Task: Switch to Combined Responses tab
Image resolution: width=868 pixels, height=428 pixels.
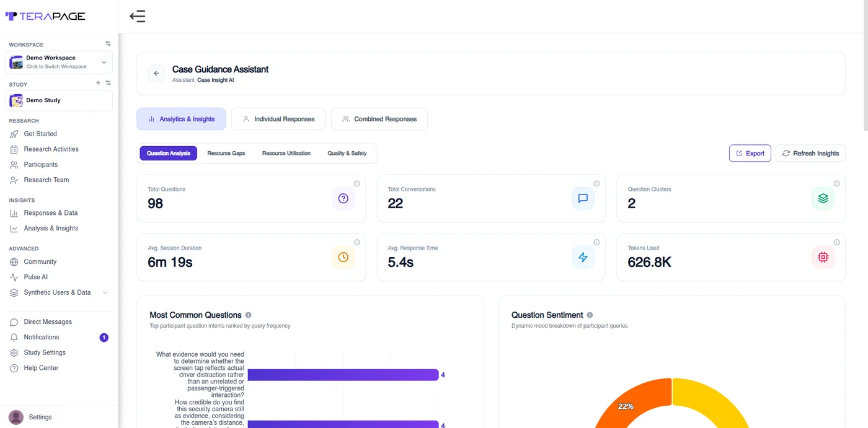Action: (x=379, y=119)
